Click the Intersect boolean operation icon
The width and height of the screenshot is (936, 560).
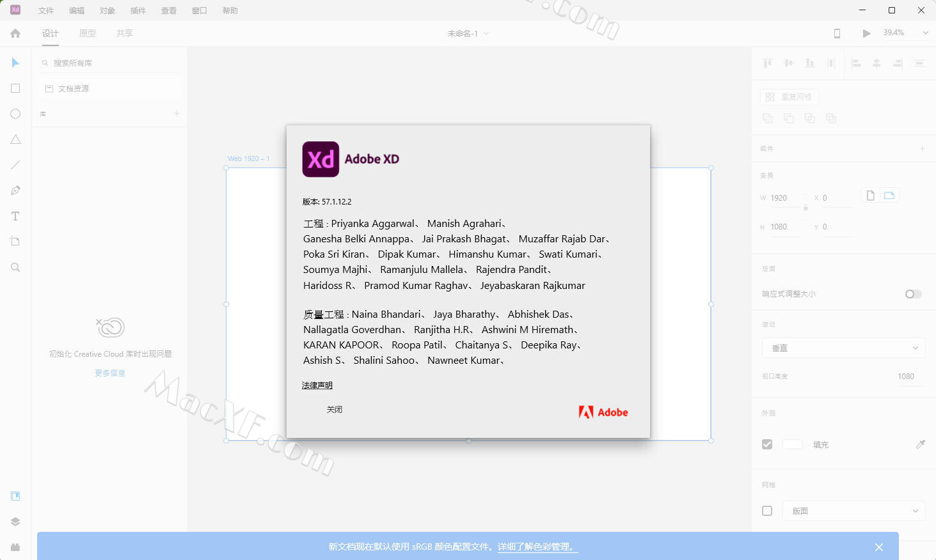click(810, 118)
